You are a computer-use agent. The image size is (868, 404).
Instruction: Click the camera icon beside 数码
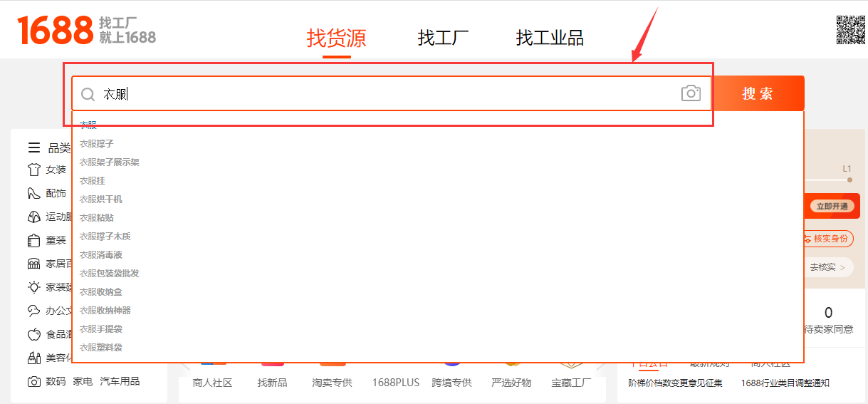coord(33,381)
